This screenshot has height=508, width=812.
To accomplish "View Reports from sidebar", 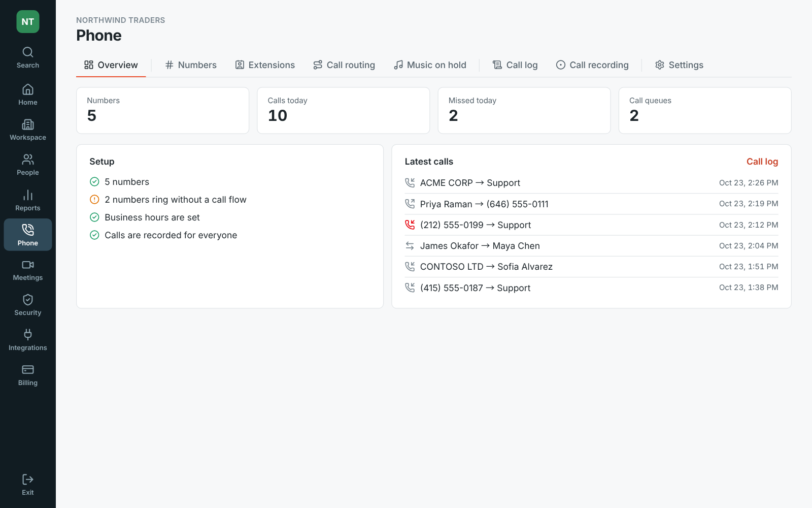I will point(28,200).
